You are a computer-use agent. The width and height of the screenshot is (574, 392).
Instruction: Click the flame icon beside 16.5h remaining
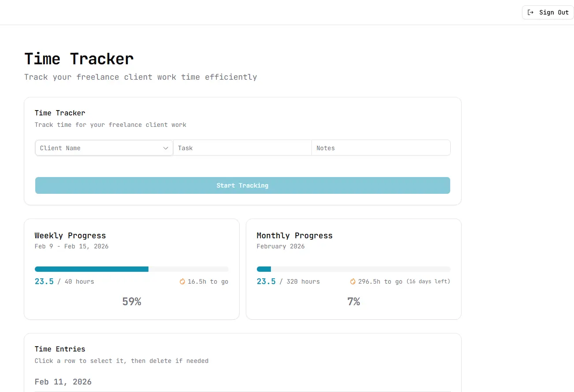(x=182, y=281)
